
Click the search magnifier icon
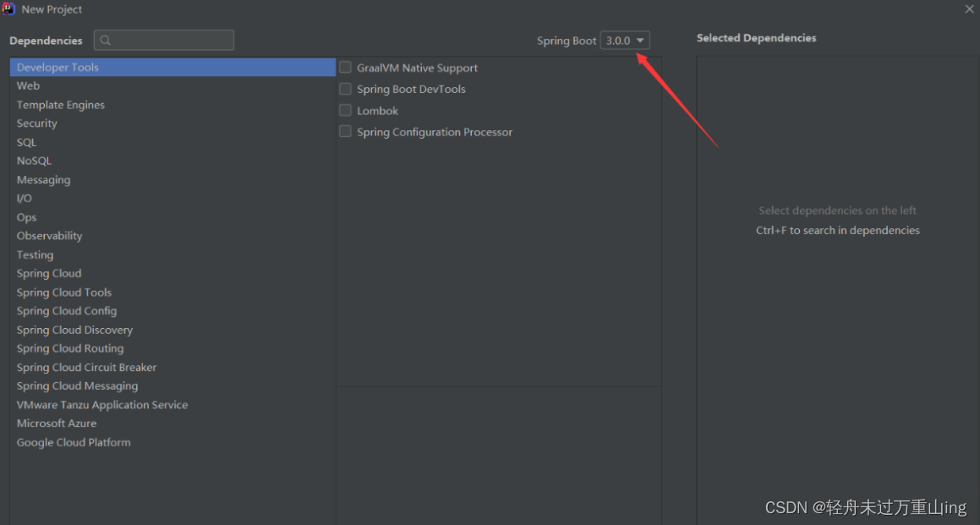coord(106,40)
